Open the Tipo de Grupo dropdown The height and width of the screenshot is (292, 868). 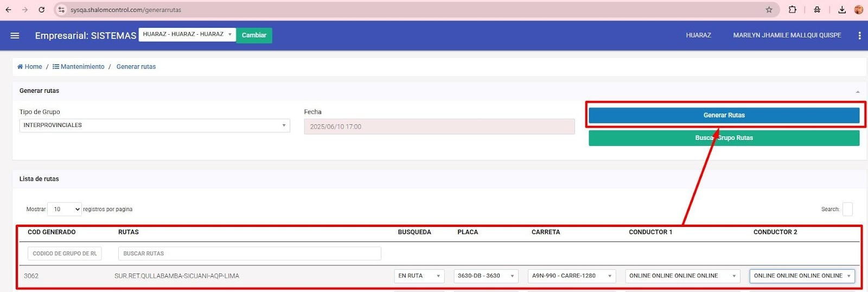tap(155, 125)
